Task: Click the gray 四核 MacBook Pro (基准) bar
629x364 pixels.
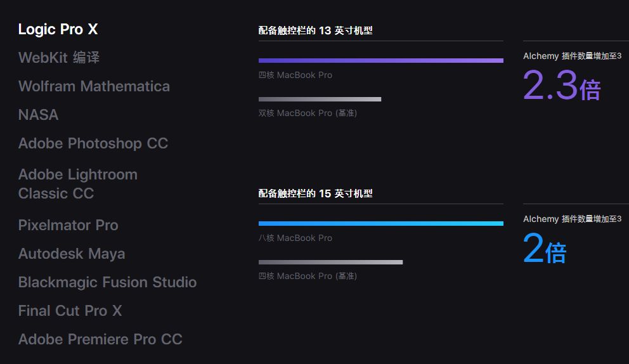Action: pyautogui.click(x=330, y=262)
